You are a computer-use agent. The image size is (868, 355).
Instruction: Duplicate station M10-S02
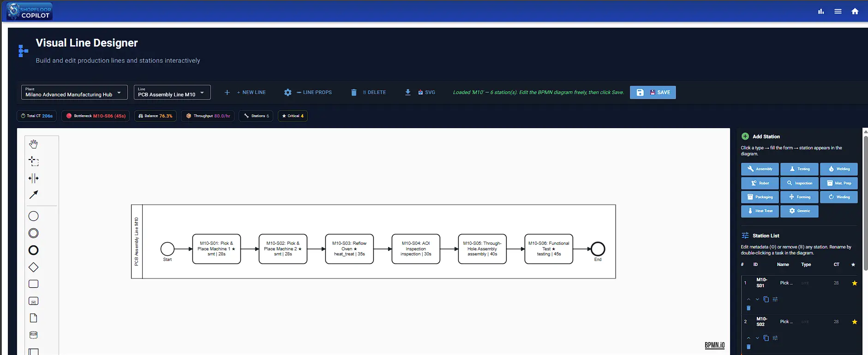(x=766, y=338)
